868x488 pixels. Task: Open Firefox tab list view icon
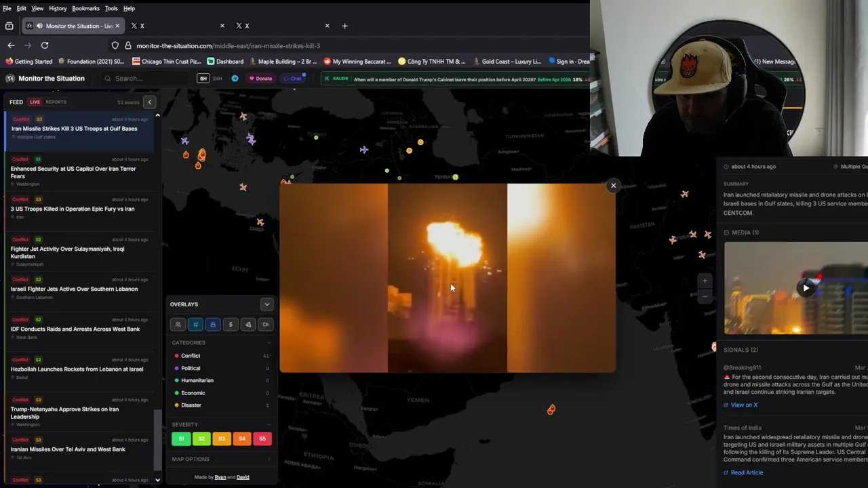tap(9, 26)
